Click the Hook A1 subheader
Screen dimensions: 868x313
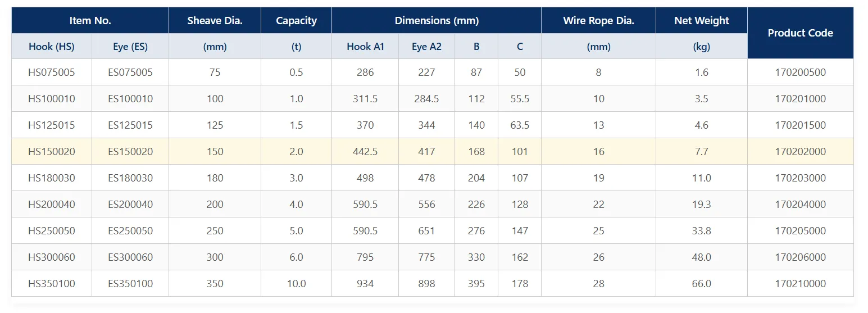(x=365, y=47)
